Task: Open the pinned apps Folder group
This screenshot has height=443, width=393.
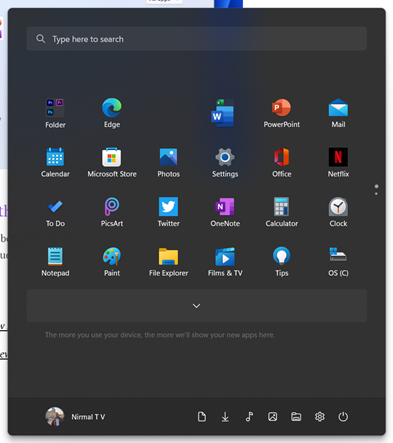Action: (55, 113)
